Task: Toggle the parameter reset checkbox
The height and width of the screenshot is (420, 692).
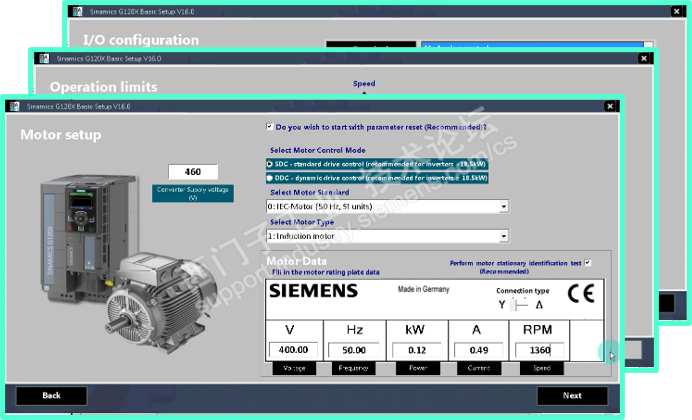Action: tap(269, 127)
